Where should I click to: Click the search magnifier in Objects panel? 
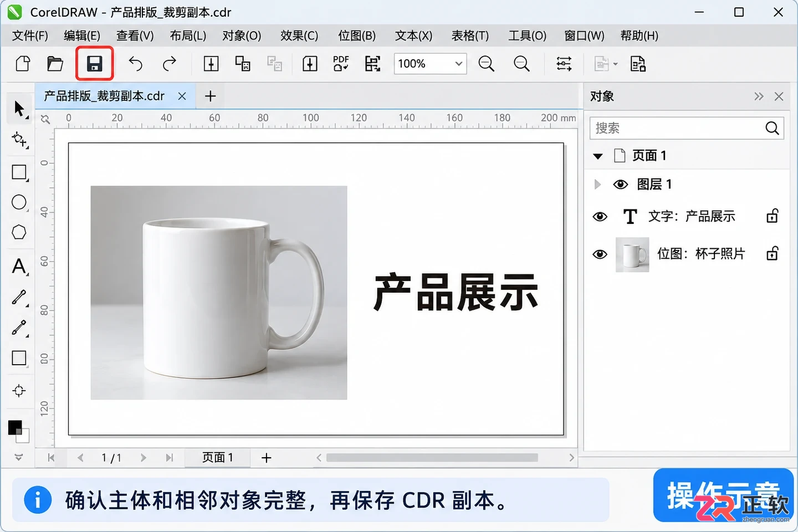point(772,129)
